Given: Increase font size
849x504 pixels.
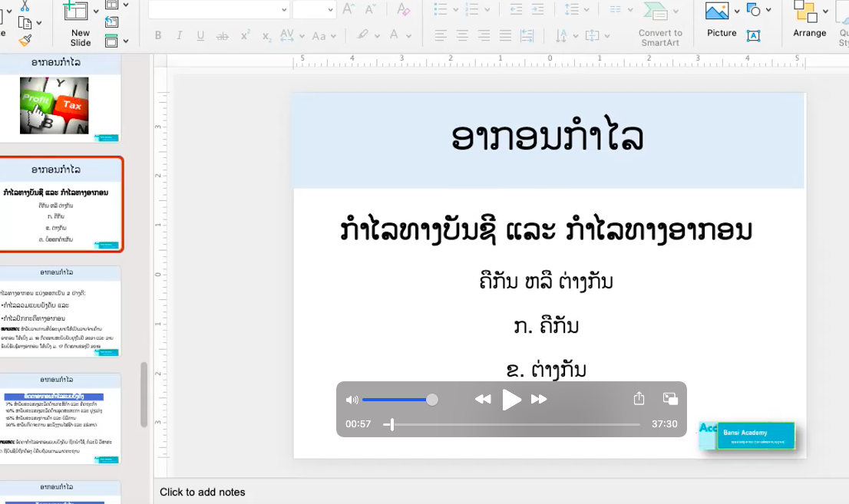Looking at the screenshot, I should click(x=349, y=9).
